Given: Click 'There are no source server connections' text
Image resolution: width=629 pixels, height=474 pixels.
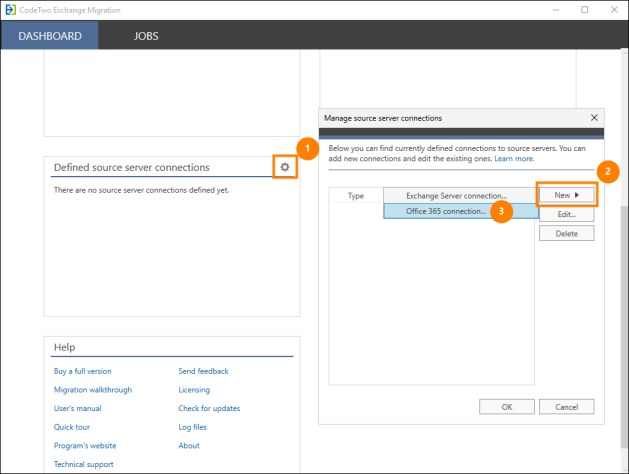Looking at the screenshot, I should point(141,190).
